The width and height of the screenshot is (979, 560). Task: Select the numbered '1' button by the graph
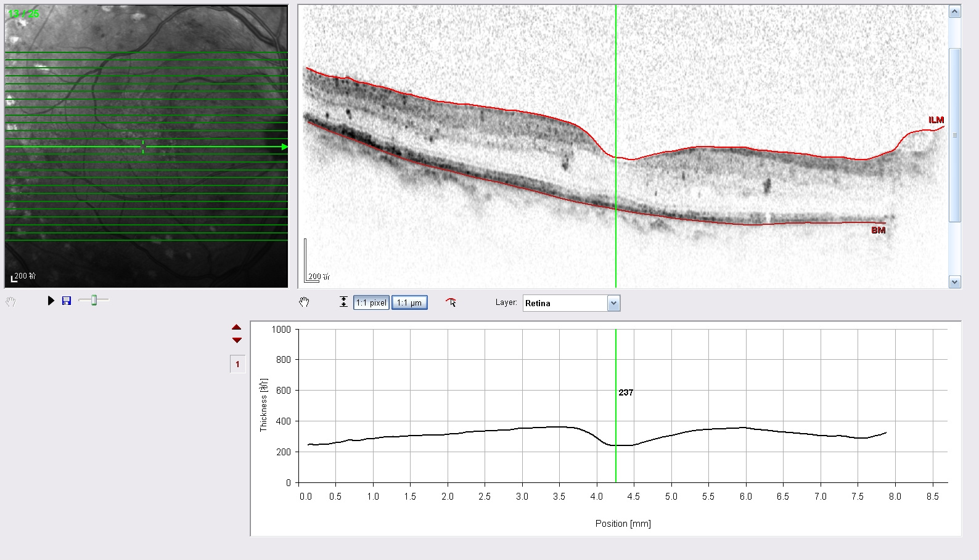[x=237, y=364]
